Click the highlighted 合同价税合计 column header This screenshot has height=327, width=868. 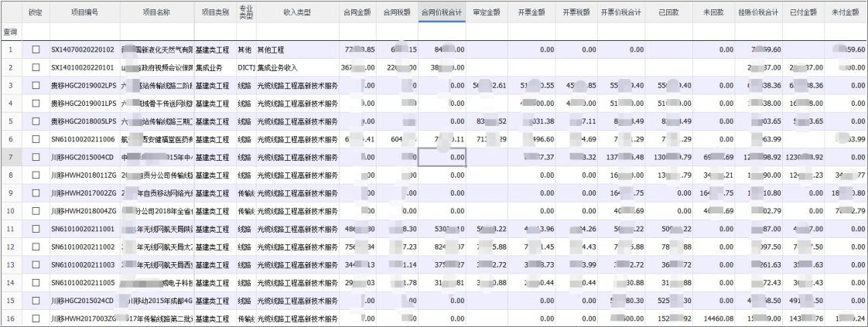click(442, 12)
